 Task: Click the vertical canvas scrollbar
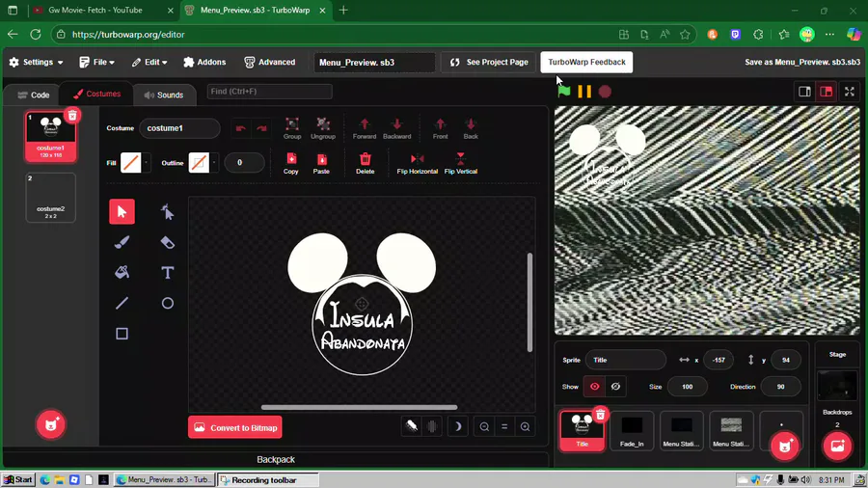tap(529, 302)
